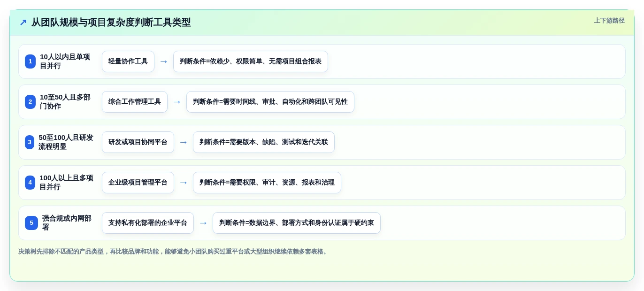
Task: Click the 50至100人且研发流程明显 label
Action: tap(66, 142)
